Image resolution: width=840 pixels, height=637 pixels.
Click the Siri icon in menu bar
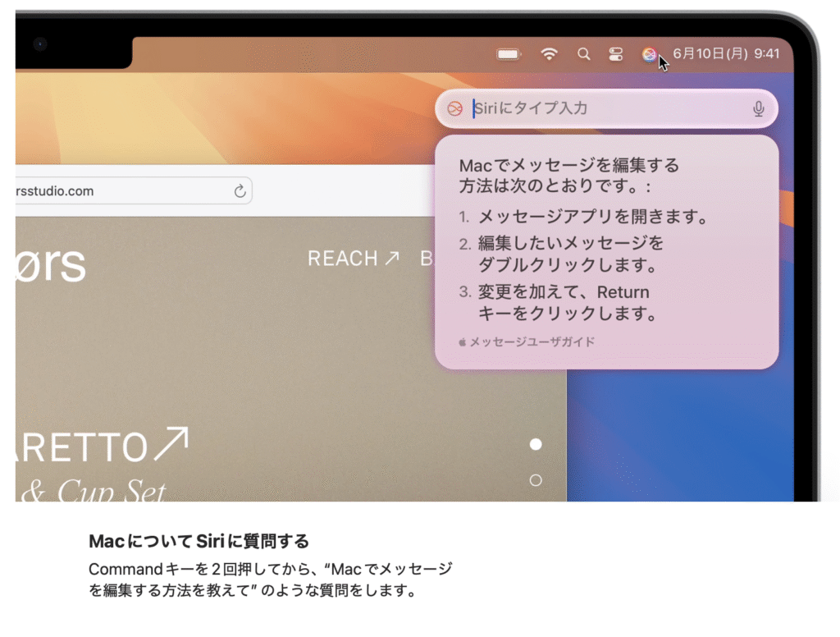pos(649,54)
